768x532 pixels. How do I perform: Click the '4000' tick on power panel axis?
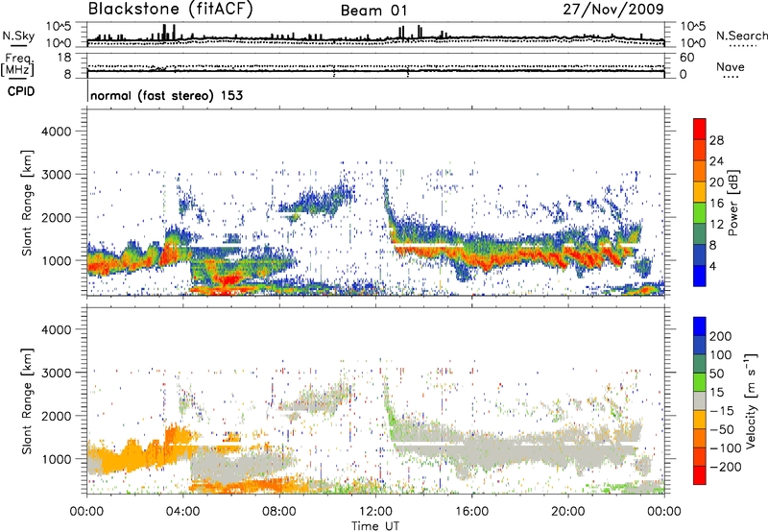56,132
